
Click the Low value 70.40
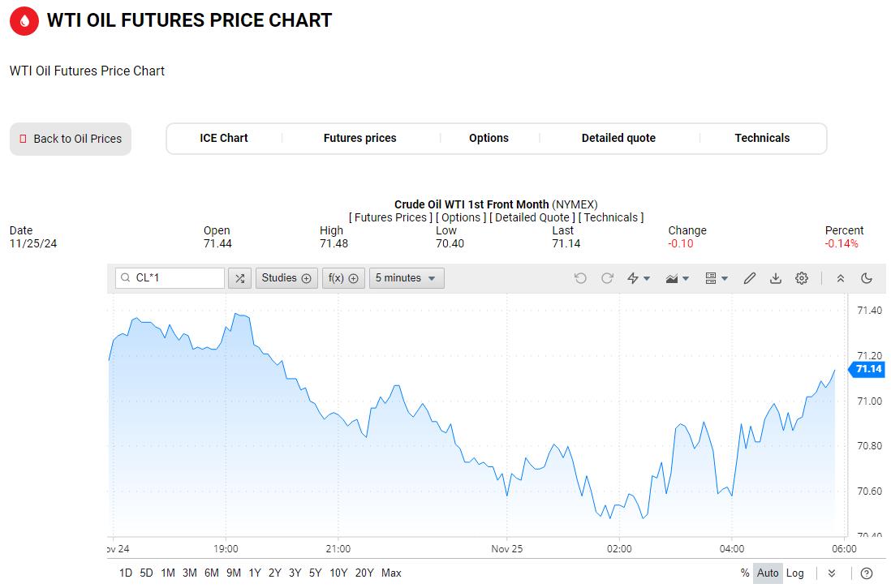(450, 244)
